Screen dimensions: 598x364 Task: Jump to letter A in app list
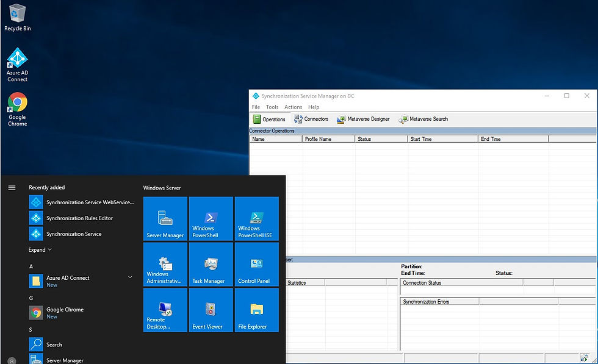coord(31,266)
